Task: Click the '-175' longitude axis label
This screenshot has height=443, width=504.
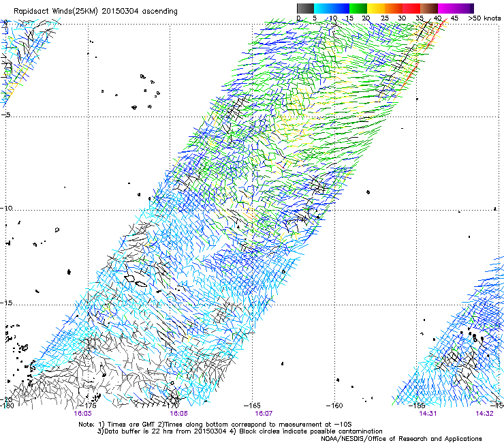Action: [x=88, y=406]
